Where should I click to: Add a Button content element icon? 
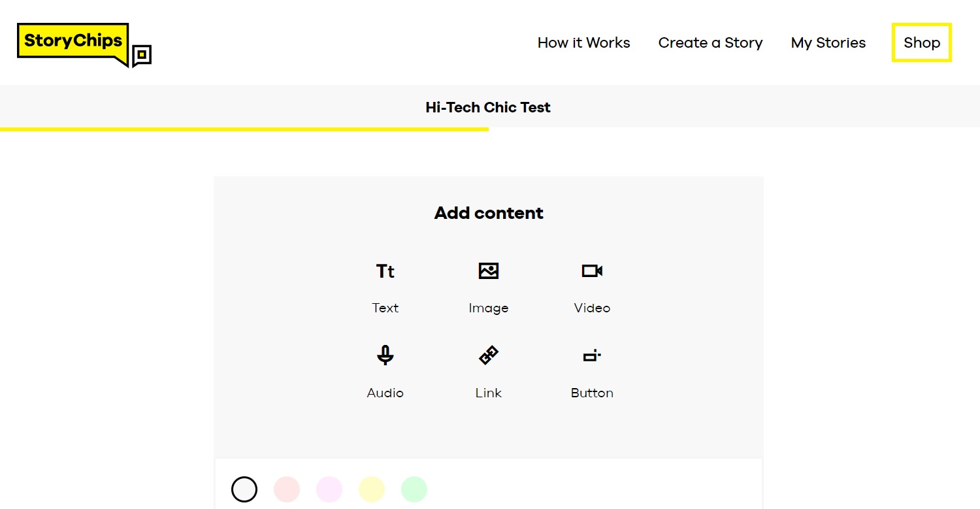point(592,355)
